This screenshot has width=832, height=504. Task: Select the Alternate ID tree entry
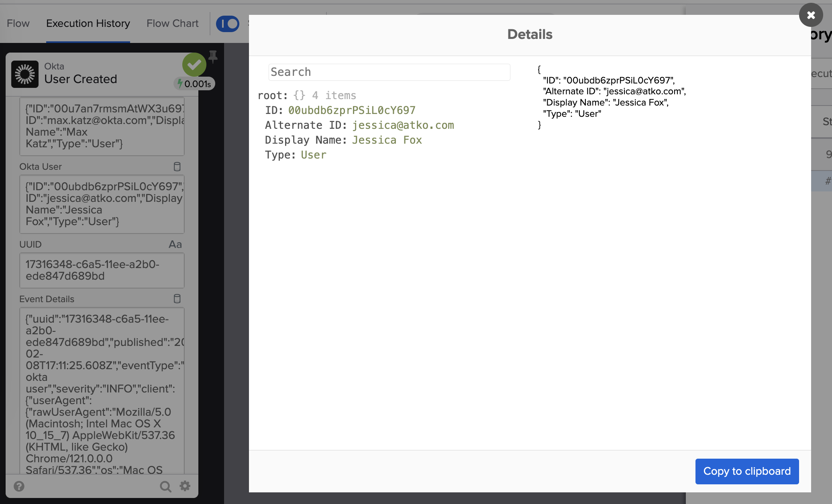(x=305, y=125)
